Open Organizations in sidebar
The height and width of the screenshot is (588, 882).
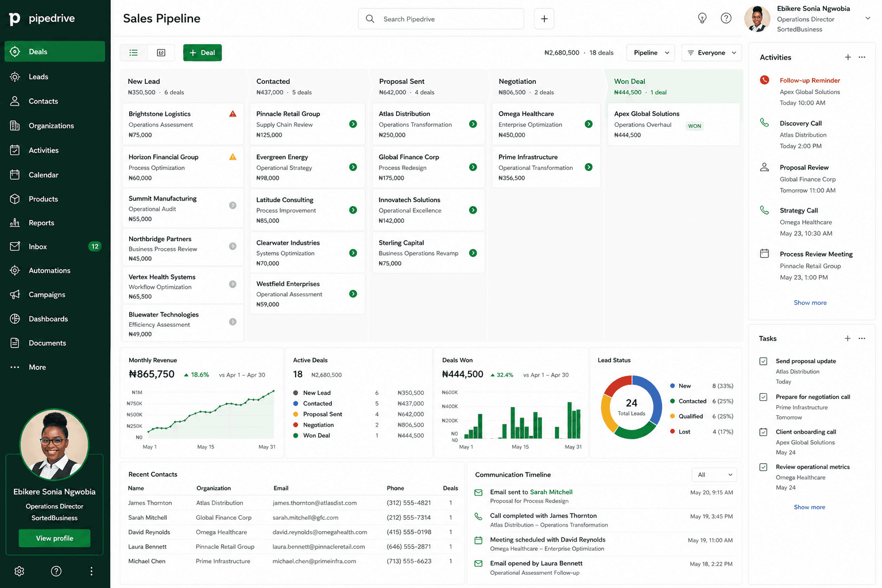[55, 126]
